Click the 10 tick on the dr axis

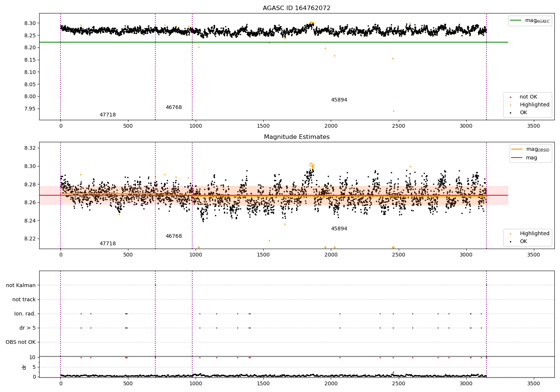32,357
